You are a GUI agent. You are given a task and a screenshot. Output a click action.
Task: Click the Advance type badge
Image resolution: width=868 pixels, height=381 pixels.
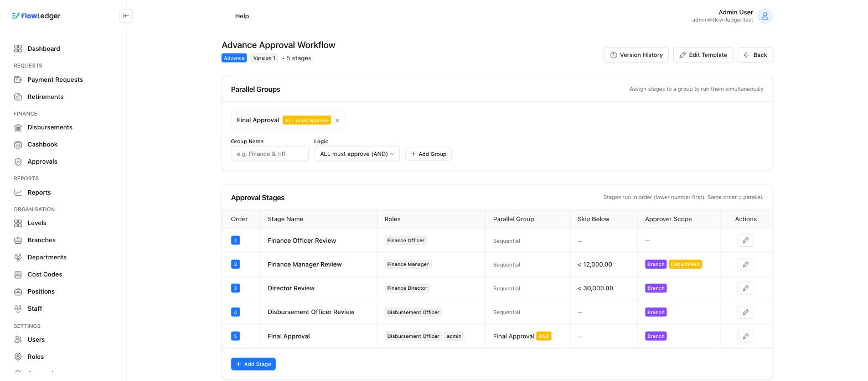(x=234, y=58)
